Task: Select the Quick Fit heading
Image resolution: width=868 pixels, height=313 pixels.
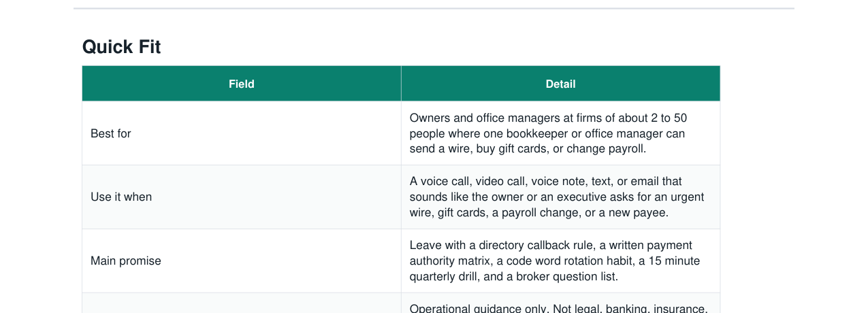Action: 121,47
